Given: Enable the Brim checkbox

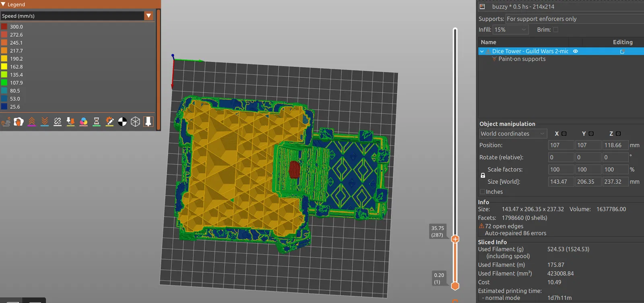Looking at the screenshot, I should point(556,30).
